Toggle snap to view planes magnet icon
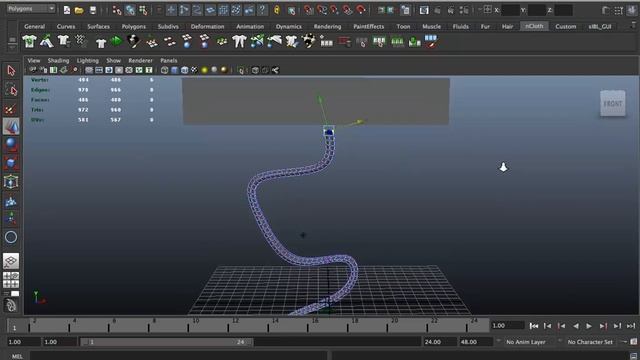The height and width of the screenshot is (360, 640). (348, 10)
